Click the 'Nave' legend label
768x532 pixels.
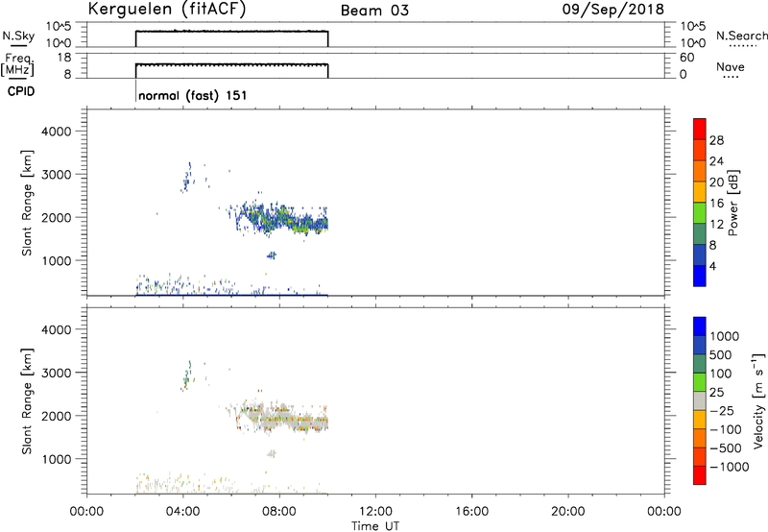point(731,67)
